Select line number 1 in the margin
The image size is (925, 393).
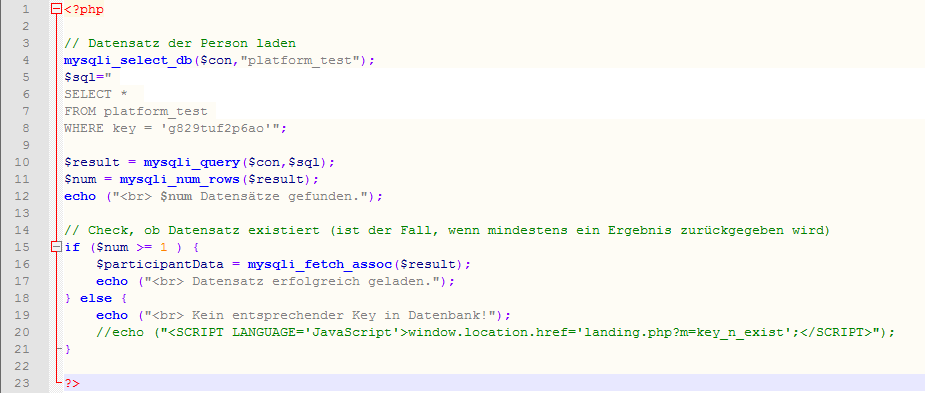coord(25,9)
